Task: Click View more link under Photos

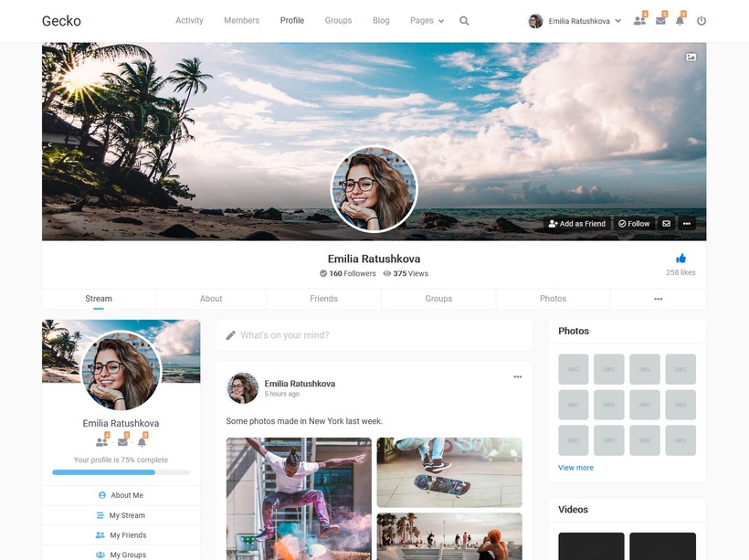Action: [x=575, y=468]
